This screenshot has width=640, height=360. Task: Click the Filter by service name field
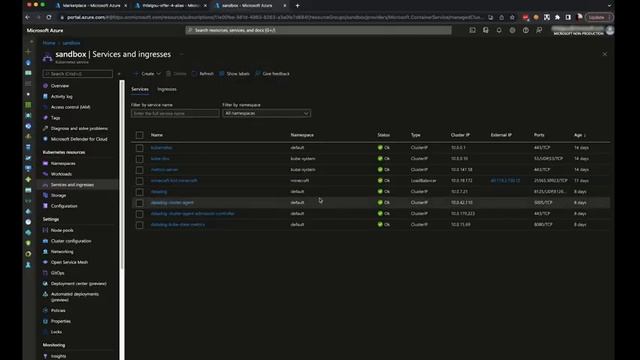tap(175, 113)
